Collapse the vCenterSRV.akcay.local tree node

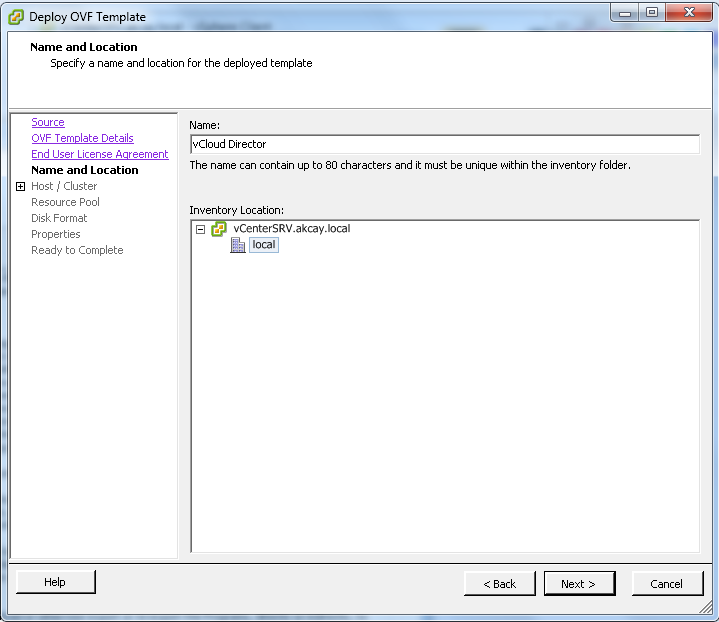(x=200, y=229)
